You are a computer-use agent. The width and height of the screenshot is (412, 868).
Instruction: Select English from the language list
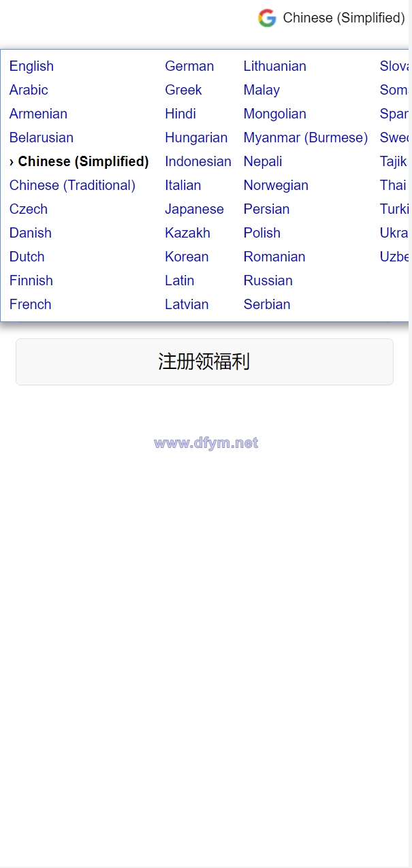(31, 66)
